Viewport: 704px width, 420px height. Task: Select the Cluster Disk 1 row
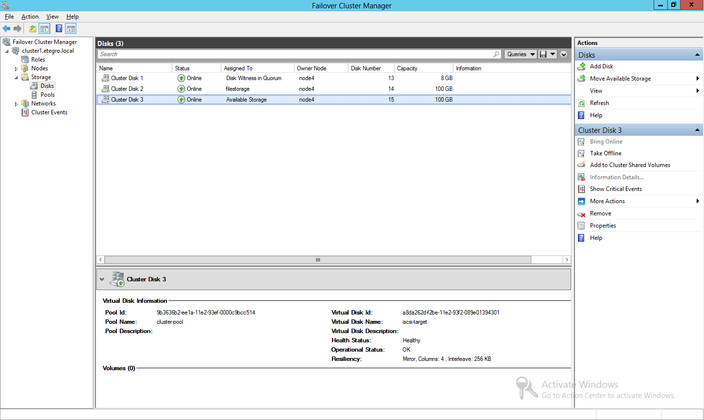[127, 77]
